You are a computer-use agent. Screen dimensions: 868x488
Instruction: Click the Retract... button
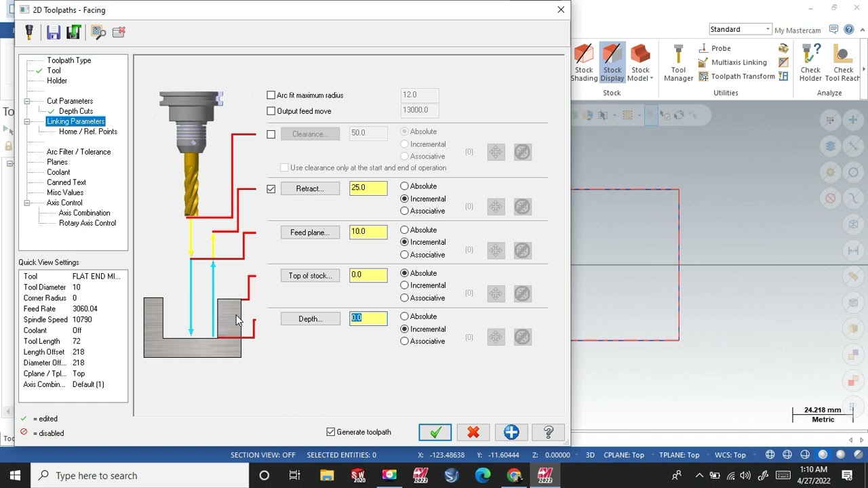[310, 188]
